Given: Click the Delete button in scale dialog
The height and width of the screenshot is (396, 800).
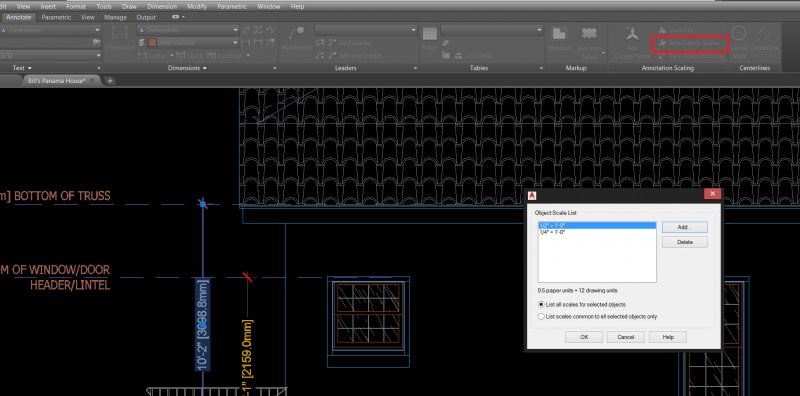Looking at the screenshot, I should (684, 242).
